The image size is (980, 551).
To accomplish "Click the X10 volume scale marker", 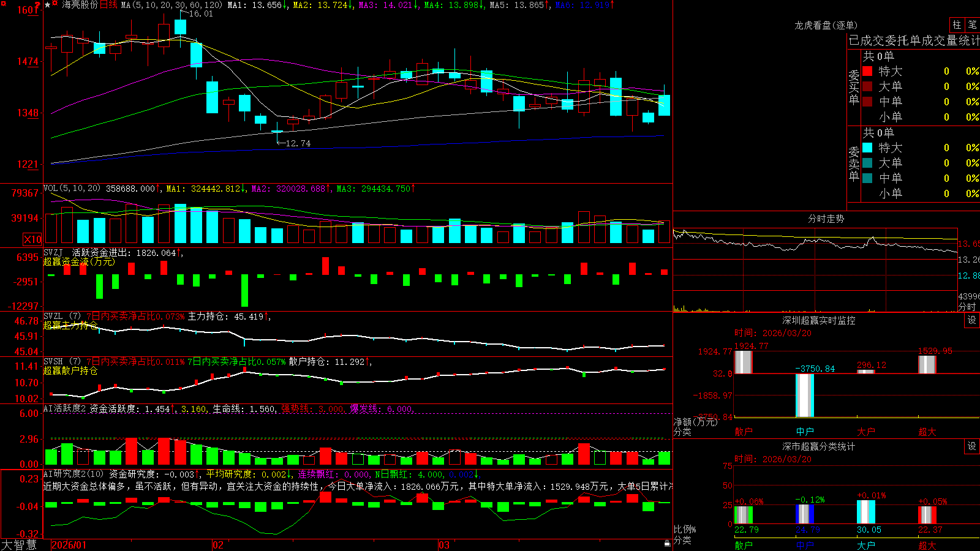I will click(32, 239).
